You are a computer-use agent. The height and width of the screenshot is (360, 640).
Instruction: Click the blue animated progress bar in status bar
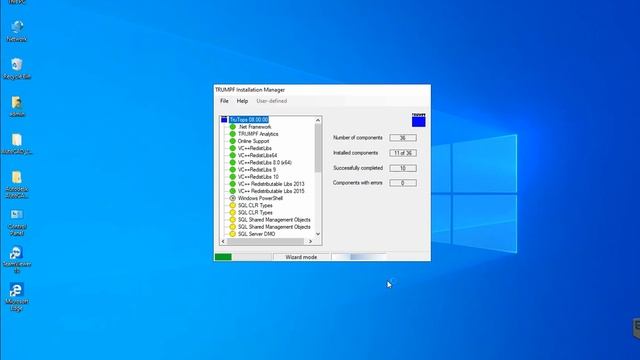point(359,257)
